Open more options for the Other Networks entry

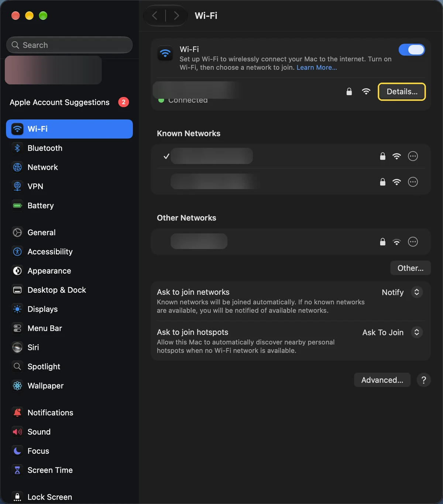click(x=413, y=242)
